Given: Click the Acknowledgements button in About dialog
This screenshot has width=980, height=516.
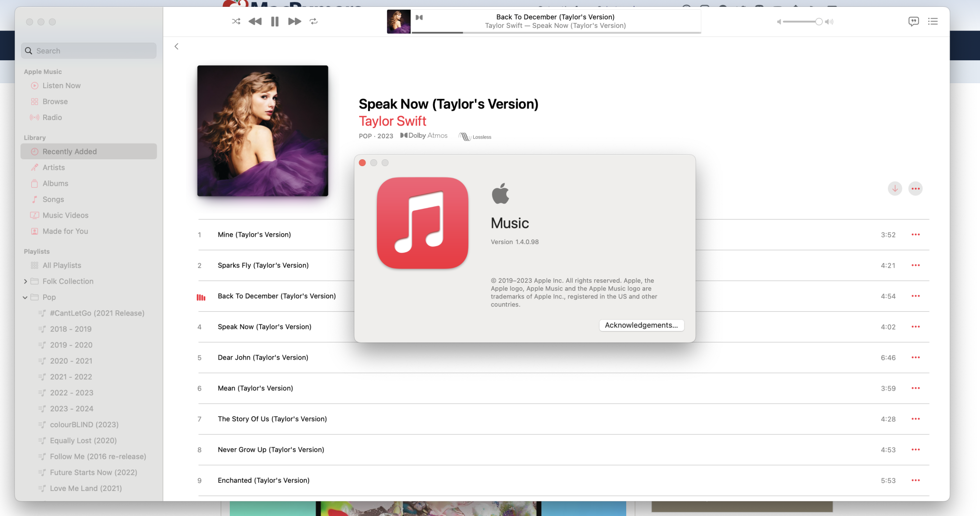Looking at the screenshot, I should [x=641, y=325].
